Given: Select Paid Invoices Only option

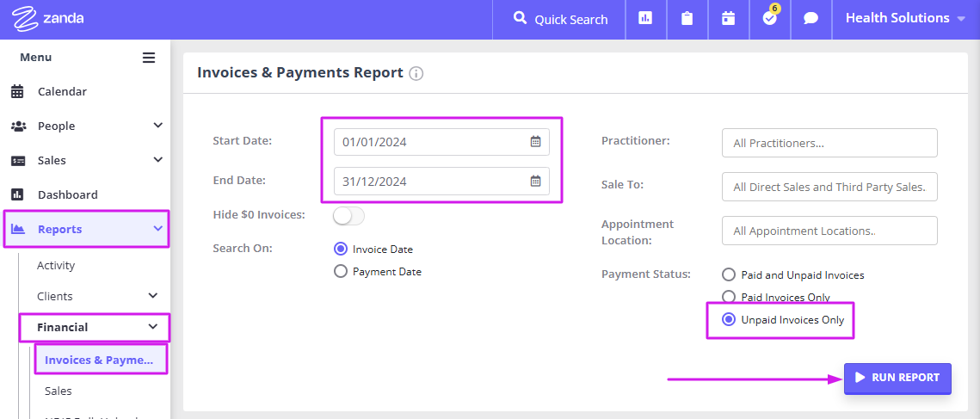Looking at the screenshot, I should (728, 297).
